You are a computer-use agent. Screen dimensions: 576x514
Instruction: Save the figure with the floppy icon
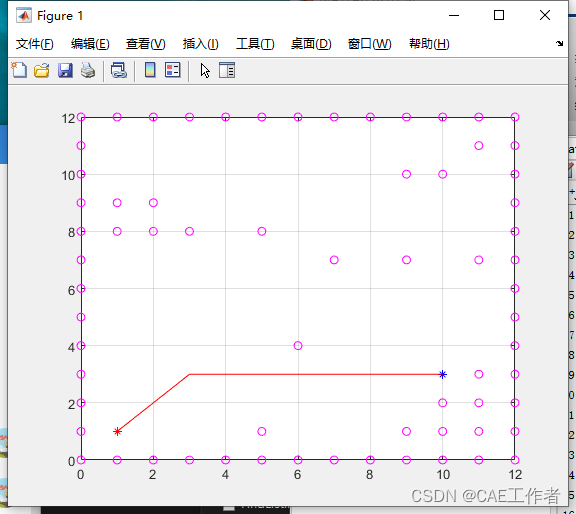[65, 70]
